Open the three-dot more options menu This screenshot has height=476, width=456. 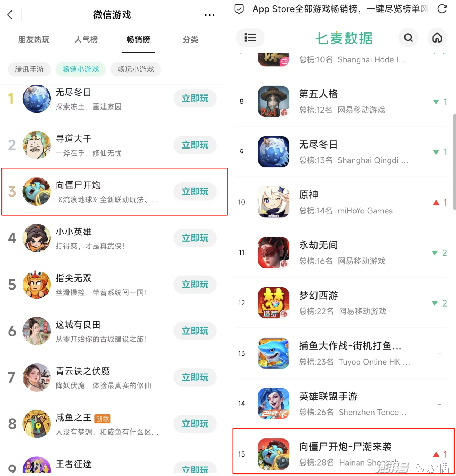coord(209,15)
